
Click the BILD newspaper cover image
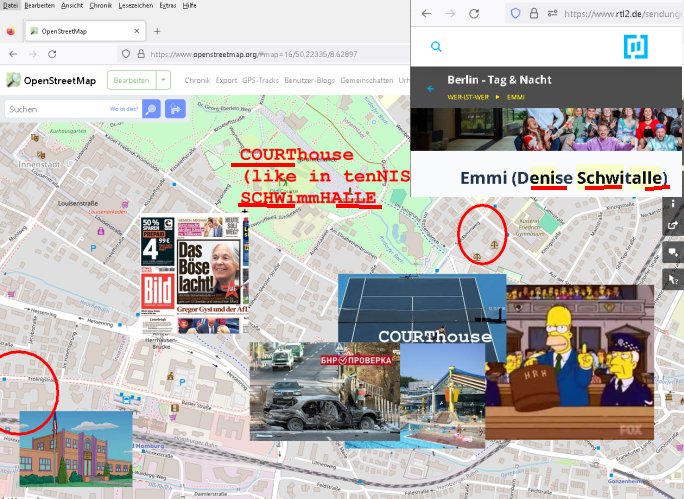tap(195, 275)
